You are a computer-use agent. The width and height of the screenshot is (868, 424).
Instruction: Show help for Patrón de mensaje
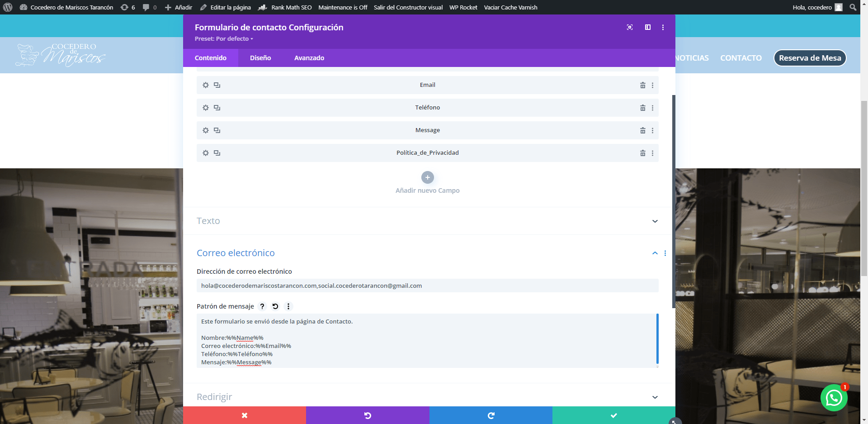coord(262,306)
